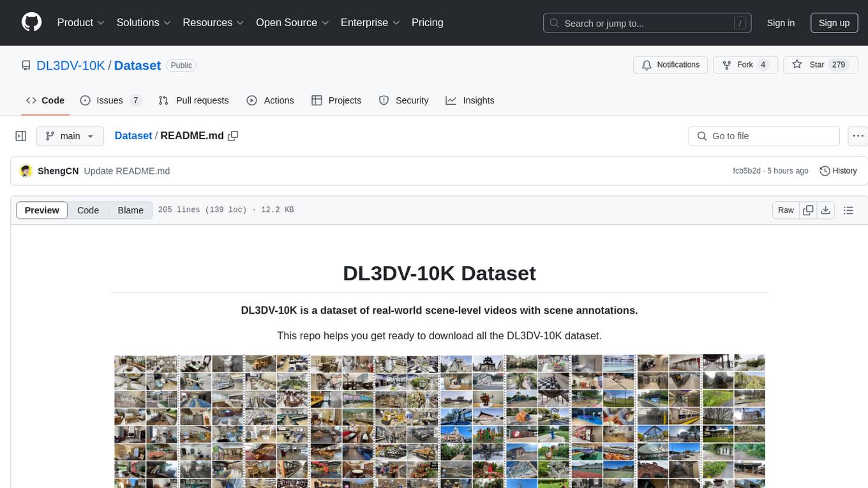Viewport: 868px width, 488px height.
Task: Click the Sign up button
Action: [x=834, y=23]
